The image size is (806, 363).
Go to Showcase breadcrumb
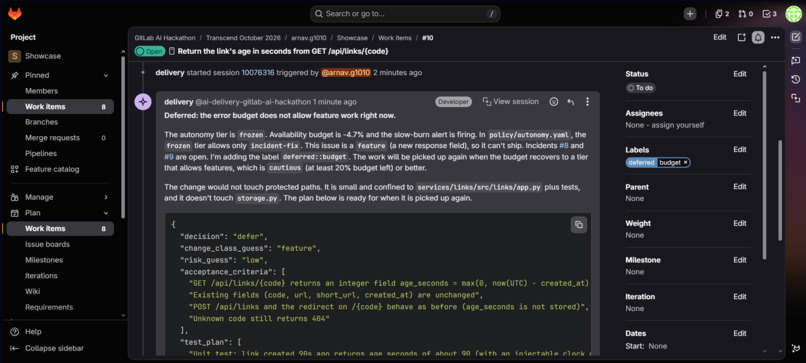pyautogui.click(x=352, y=38)
